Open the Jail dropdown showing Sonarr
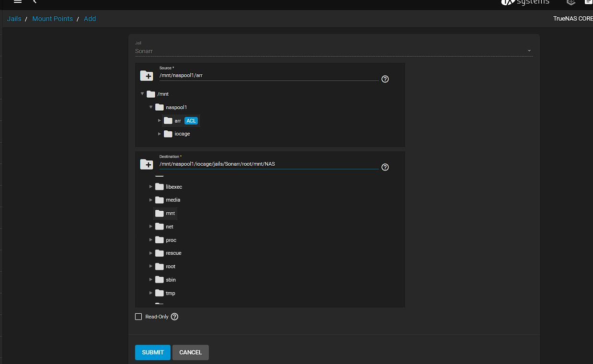Image resolution: width=593 pixels, height=364 pixels. 333,51
